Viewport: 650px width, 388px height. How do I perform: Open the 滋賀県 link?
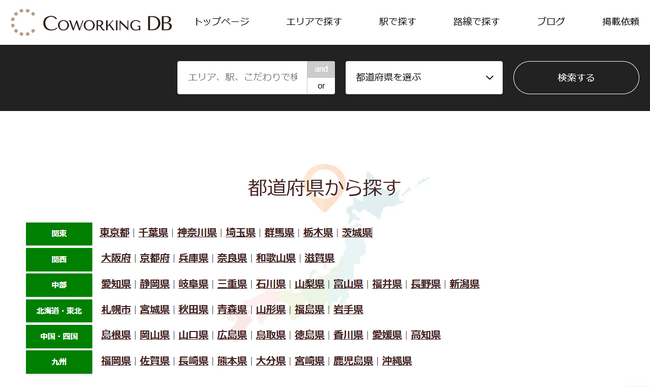(x=319, y=258)
